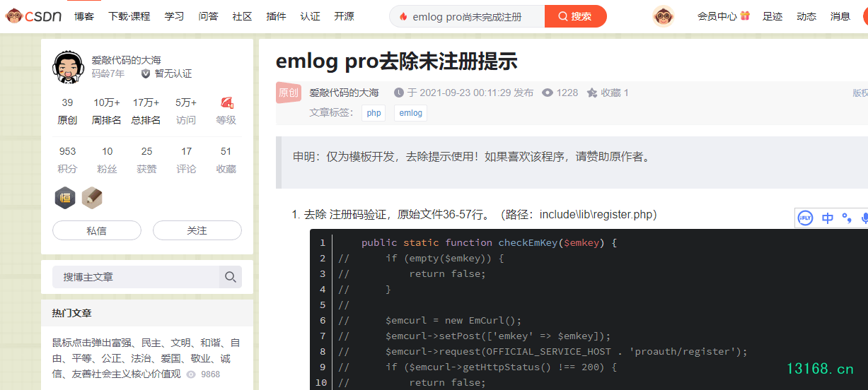Click the 私信 button
This screenshot has height=390, width=868.
click(97, 230)
